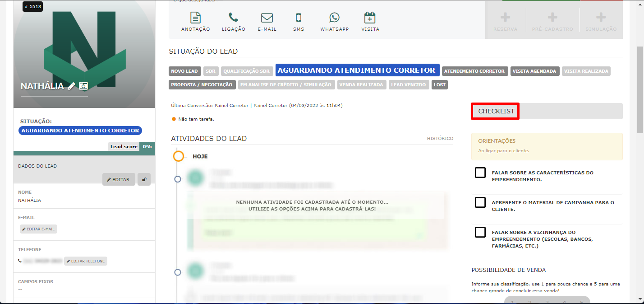The image size is (644, 304).
Task: Set stage to Atendimento Corretor
Action: 475,71
